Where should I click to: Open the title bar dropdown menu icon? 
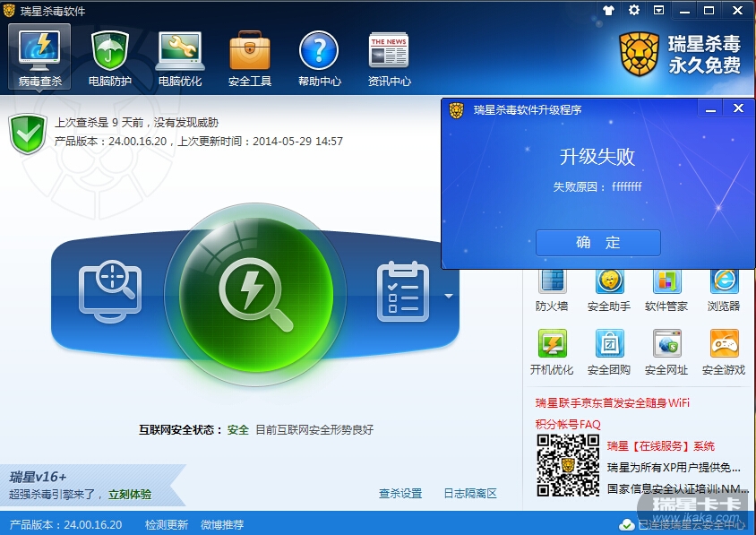(658, 10)
